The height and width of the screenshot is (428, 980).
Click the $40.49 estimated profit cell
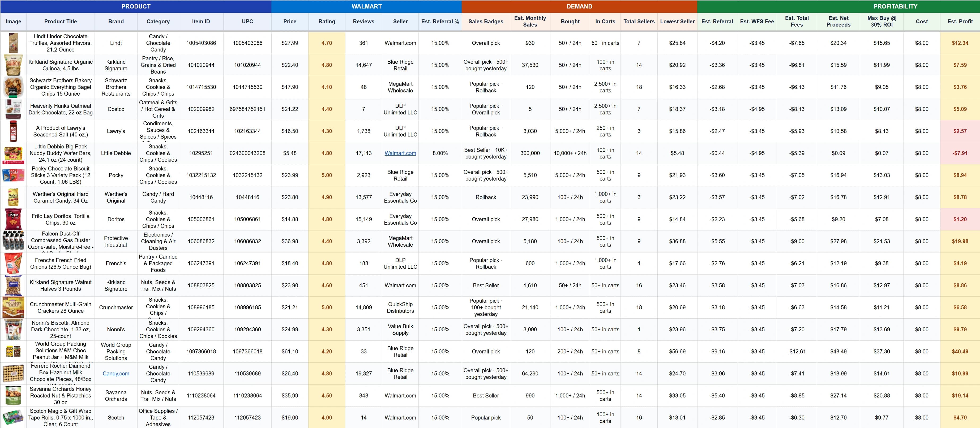tap(960, 352)
